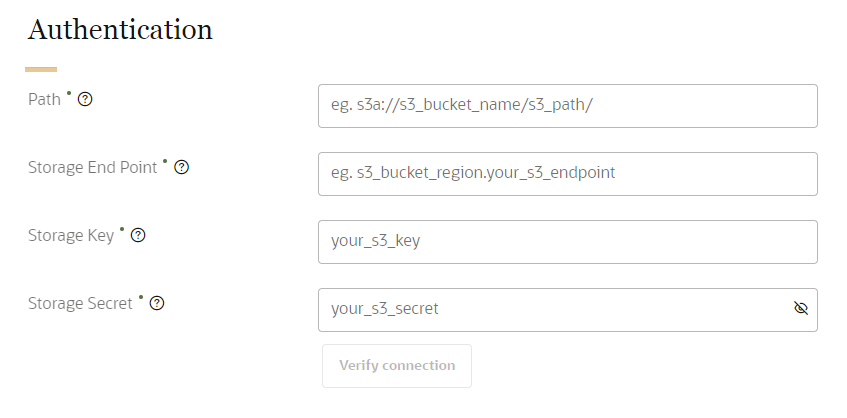The image size is (847, 418).
Task: Select the your_s3_key input field
Action: pyautogui.click(x=567, y=242)
